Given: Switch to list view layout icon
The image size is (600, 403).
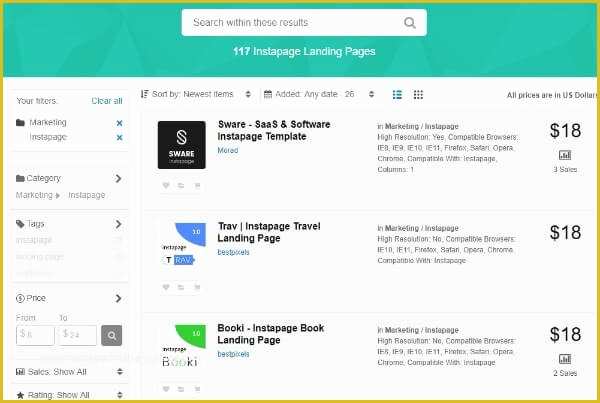Looking at the screenshot, I should (x=397, y=95).
